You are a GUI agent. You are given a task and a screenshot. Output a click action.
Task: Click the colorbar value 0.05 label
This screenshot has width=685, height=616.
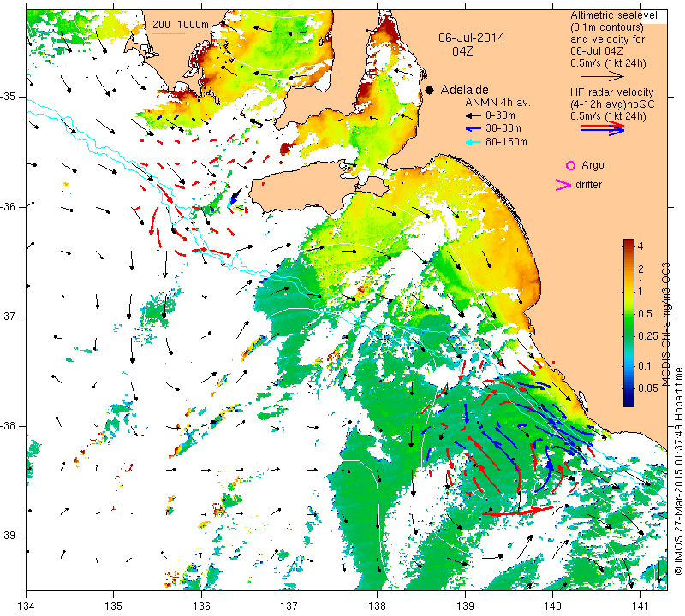648,388
